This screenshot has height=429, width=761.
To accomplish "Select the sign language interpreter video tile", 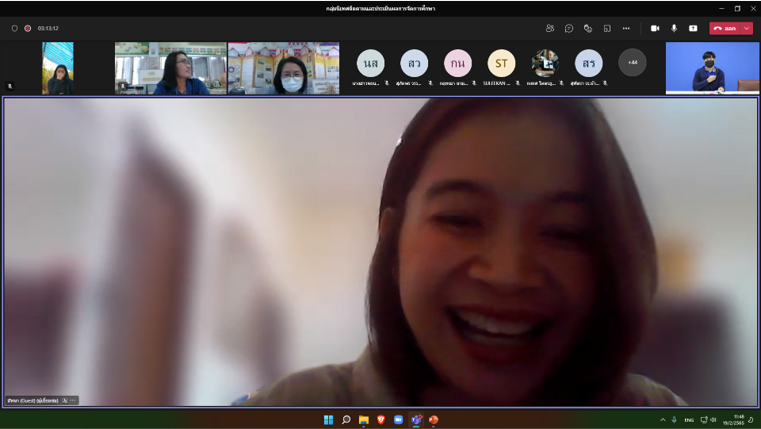I will pyautogui.click(x=712, y=68).
